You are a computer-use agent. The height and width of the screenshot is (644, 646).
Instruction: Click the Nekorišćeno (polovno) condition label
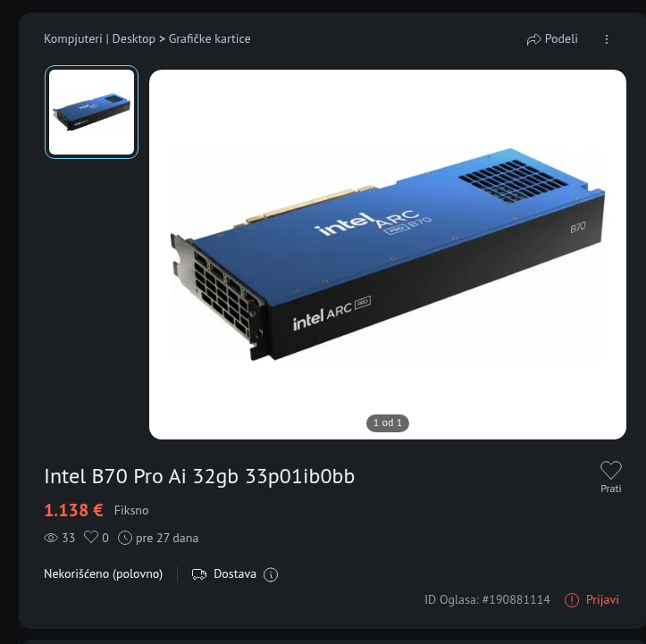104,574
